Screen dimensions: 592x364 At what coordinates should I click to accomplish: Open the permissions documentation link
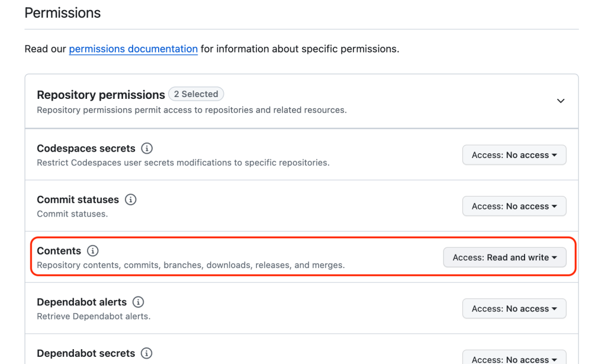click(133, 49)
